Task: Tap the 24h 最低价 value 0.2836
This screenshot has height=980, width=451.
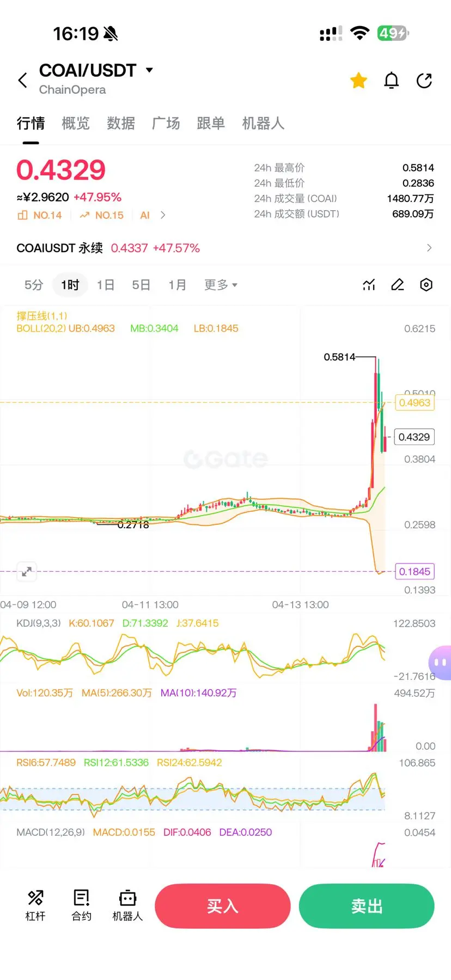Action: click(x=418, y=183)
